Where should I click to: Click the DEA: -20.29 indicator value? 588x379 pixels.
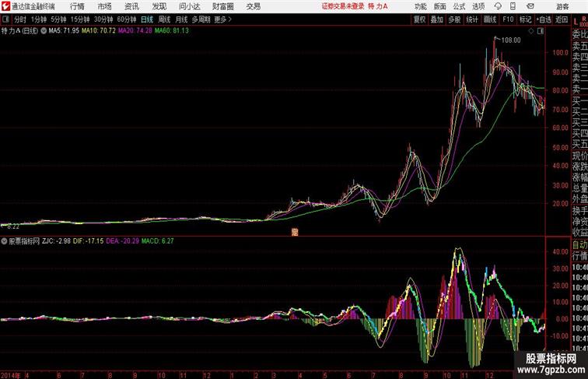tap(123, 241)
